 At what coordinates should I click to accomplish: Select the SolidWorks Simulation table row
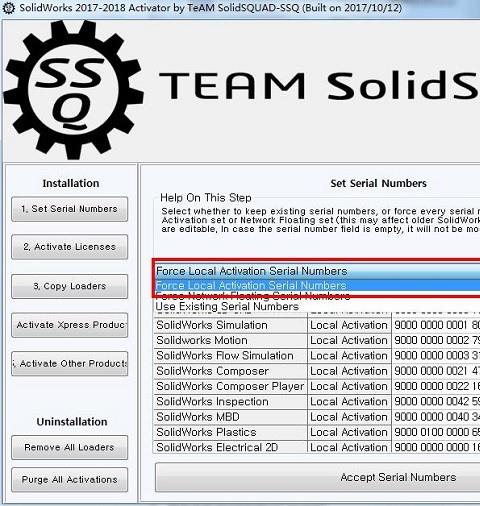click(317, 325)
